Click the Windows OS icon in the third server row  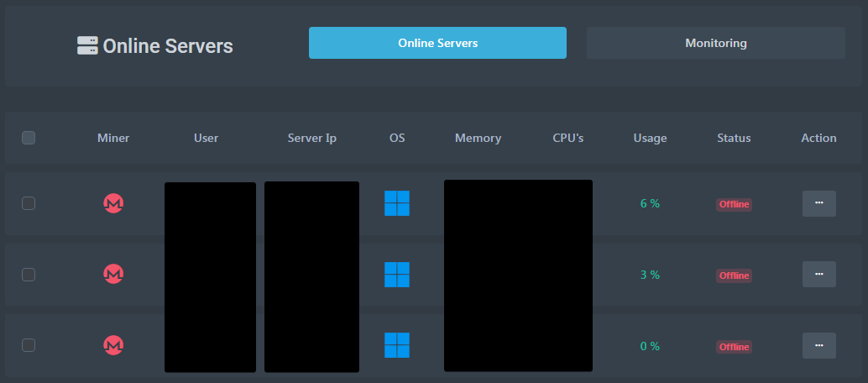[397, 345]
